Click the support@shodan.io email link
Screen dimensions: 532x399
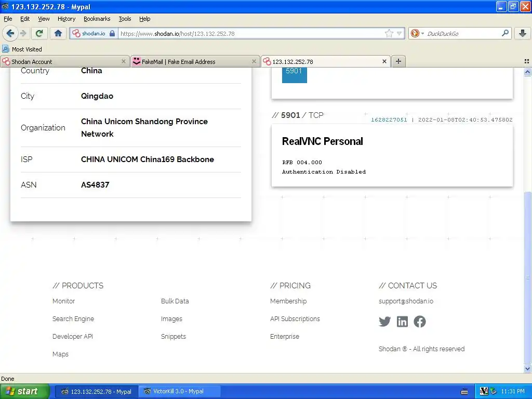(406, 301)
